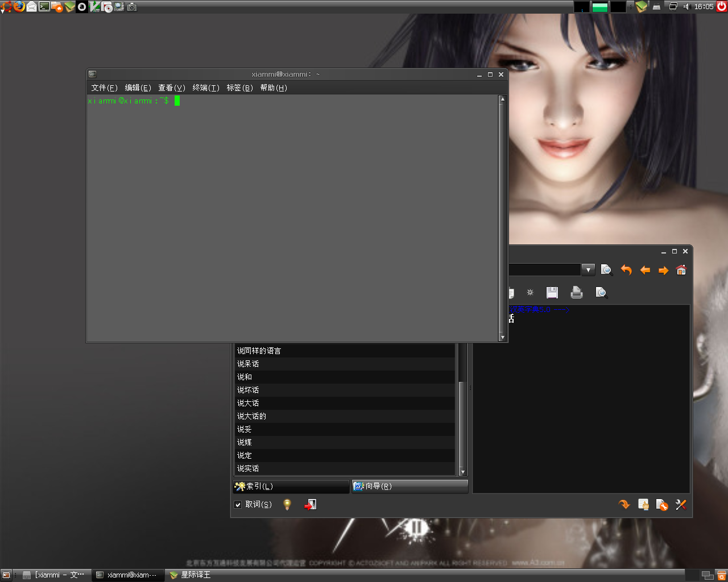Open the disc burner launcher in panel
728x582 pixels.
107,7
